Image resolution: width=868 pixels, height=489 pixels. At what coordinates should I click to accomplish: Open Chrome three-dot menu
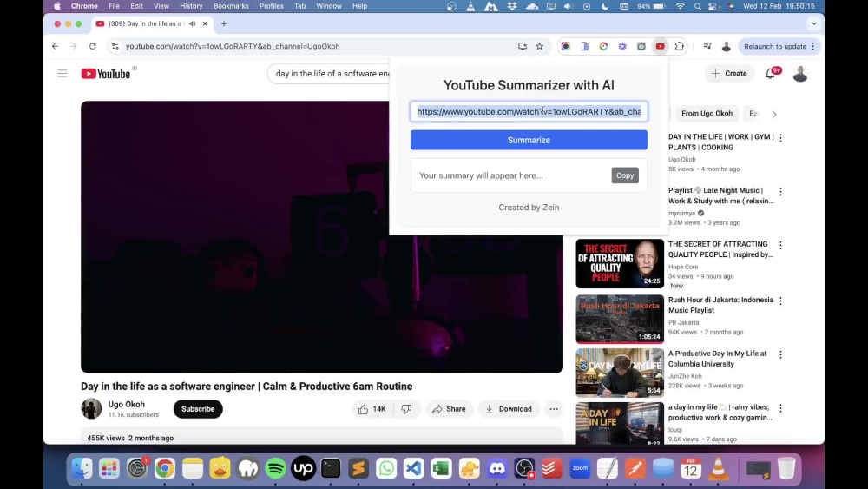(813, 47)
